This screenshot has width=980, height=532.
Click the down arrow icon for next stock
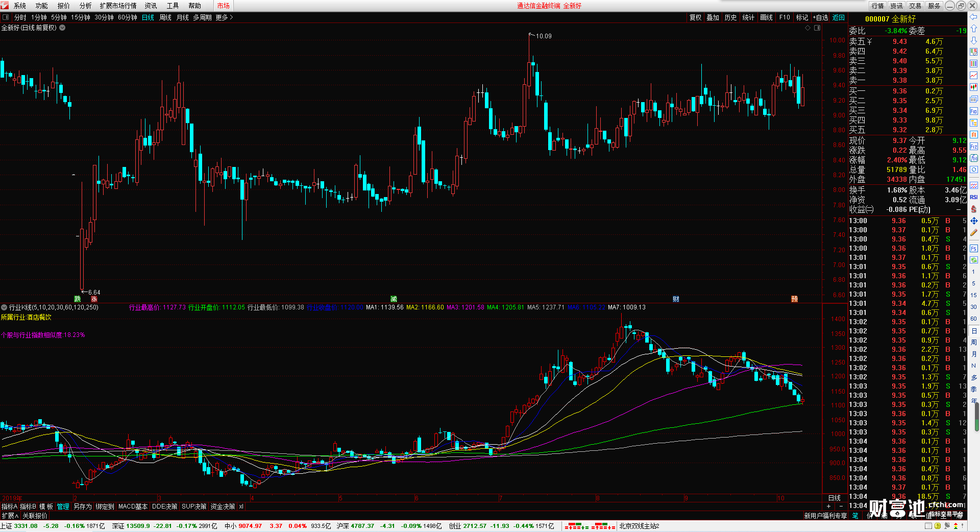[974, 40]
